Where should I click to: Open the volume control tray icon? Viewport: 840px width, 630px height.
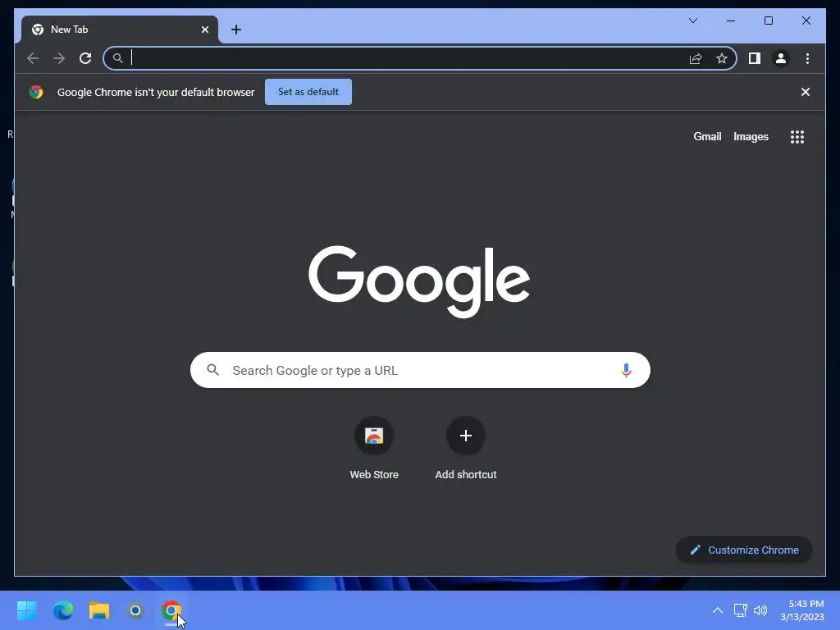760,610
